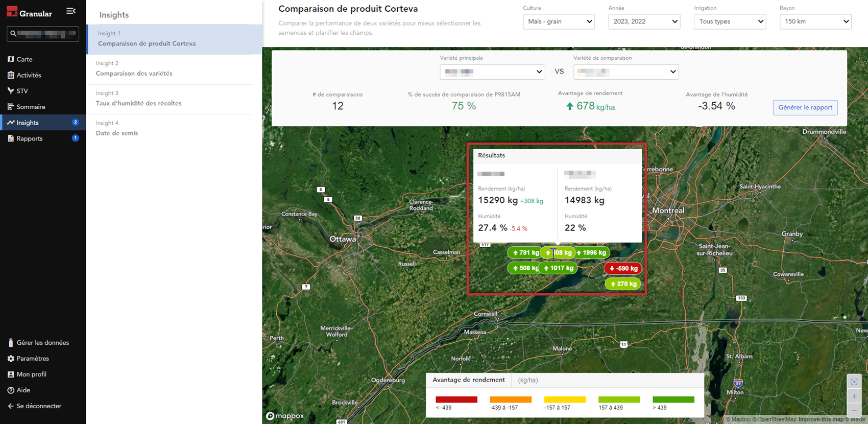Image resolution: width=868 pixels, height=424 pixels.
Task: Click the Rapports notification badge showing 1
Action: pyautogui.click(x=75, y=138)
